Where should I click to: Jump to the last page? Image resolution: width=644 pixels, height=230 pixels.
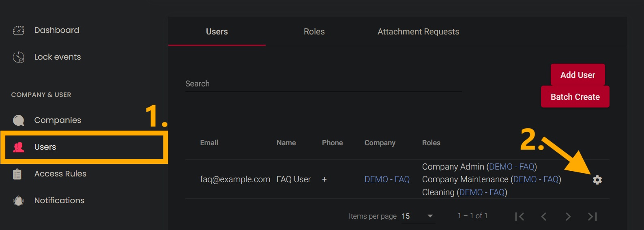point(592,217)
